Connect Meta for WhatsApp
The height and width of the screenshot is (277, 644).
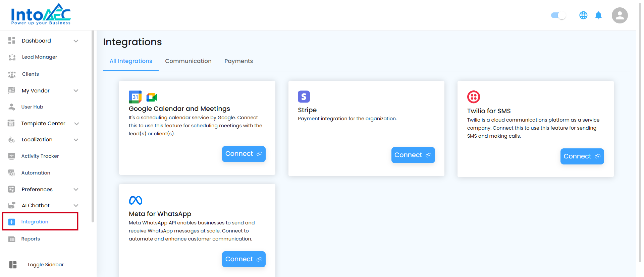click(244, 259)
